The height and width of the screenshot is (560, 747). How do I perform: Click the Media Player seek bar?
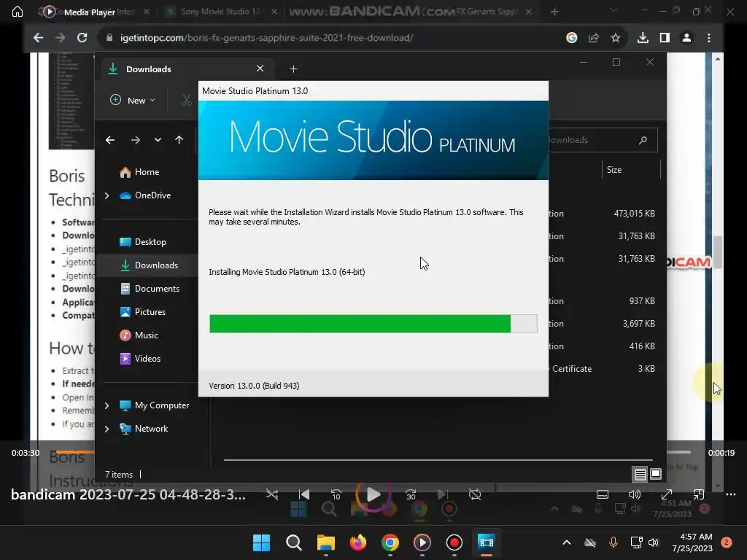373,452
